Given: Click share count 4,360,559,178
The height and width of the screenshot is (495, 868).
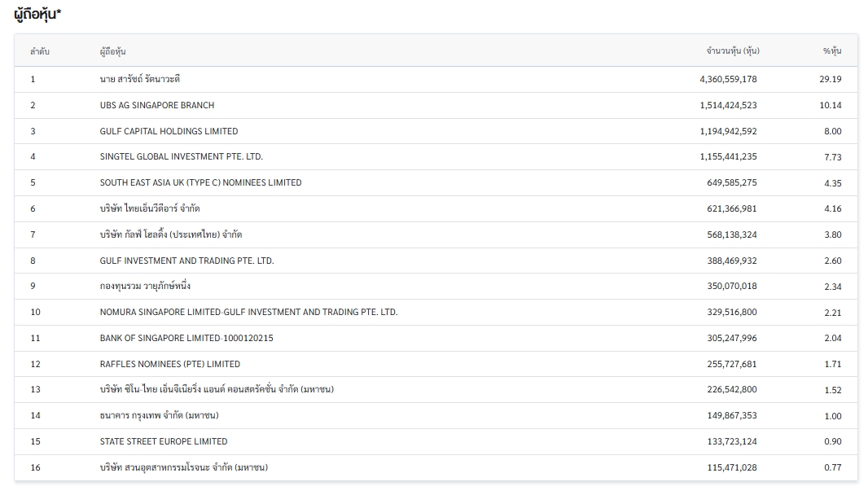Looking at the screenshot, I should coord(729,79).
